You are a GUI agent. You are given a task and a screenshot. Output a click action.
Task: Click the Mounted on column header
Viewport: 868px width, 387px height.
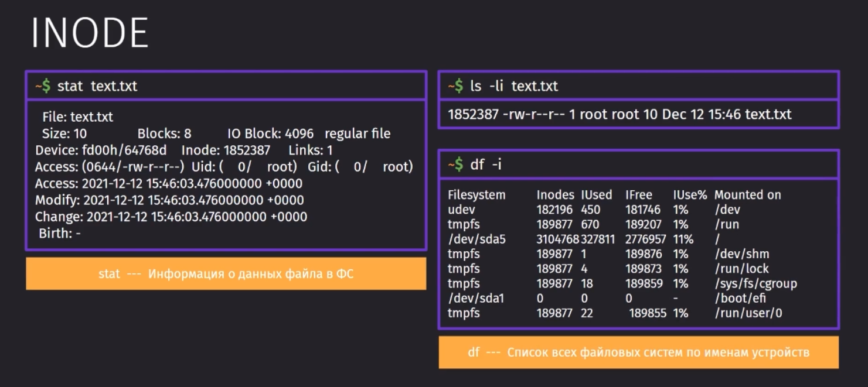click(747, 195)
